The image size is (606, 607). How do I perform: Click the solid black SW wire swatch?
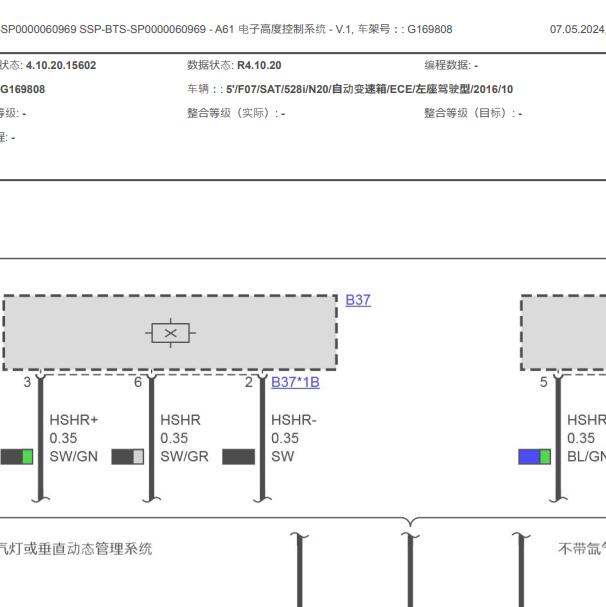[x=239, y=457]
